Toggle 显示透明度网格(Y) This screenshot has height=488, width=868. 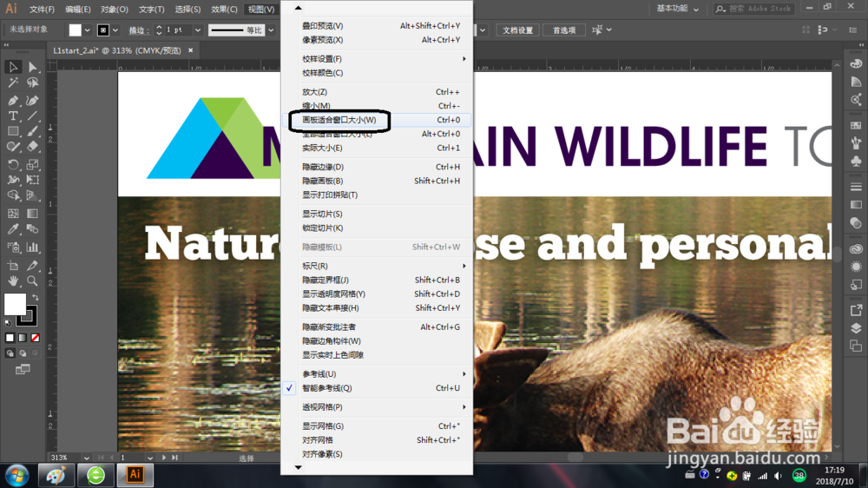[x=377, y=293]
